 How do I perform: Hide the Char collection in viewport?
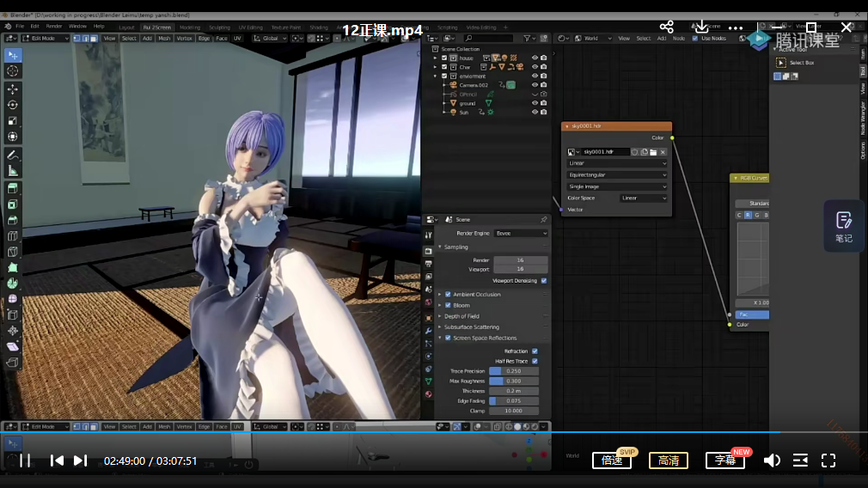(x=535, y=67)
